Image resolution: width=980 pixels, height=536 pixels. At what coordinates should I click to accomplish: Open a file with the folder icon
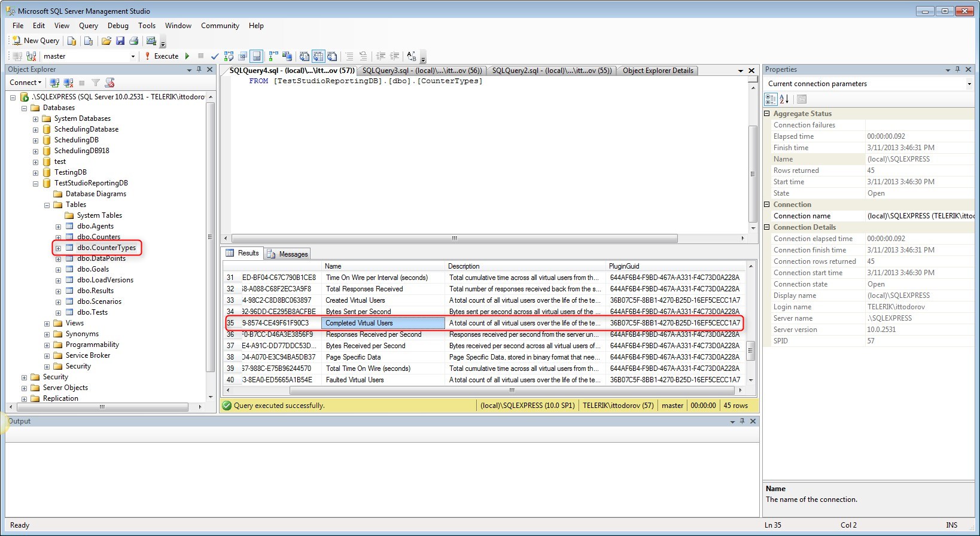point(106,41)
